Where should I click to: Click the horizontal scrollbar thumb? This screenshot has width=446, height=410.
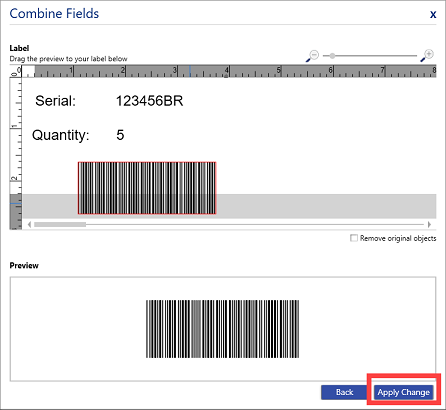point(60,224)
